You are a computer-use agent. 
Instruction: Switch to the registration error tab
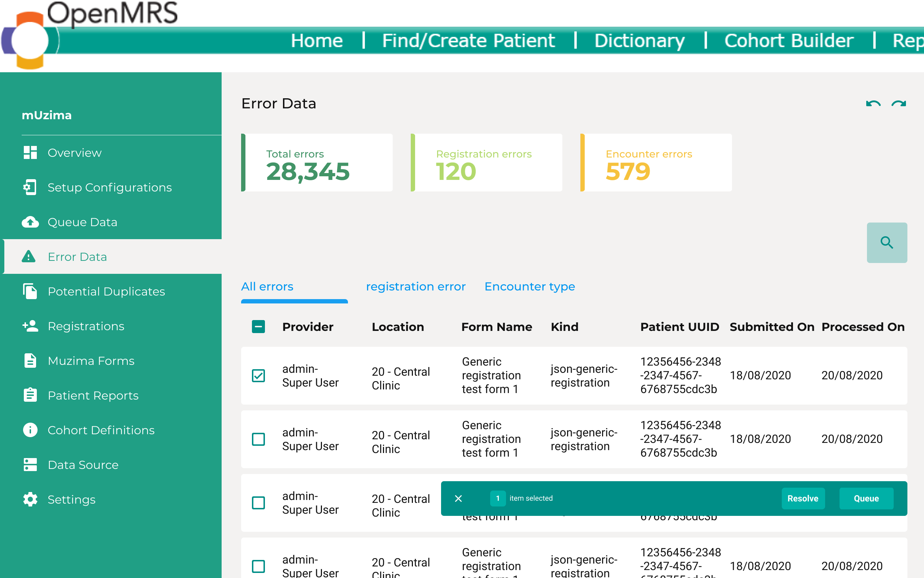[416, 286]
